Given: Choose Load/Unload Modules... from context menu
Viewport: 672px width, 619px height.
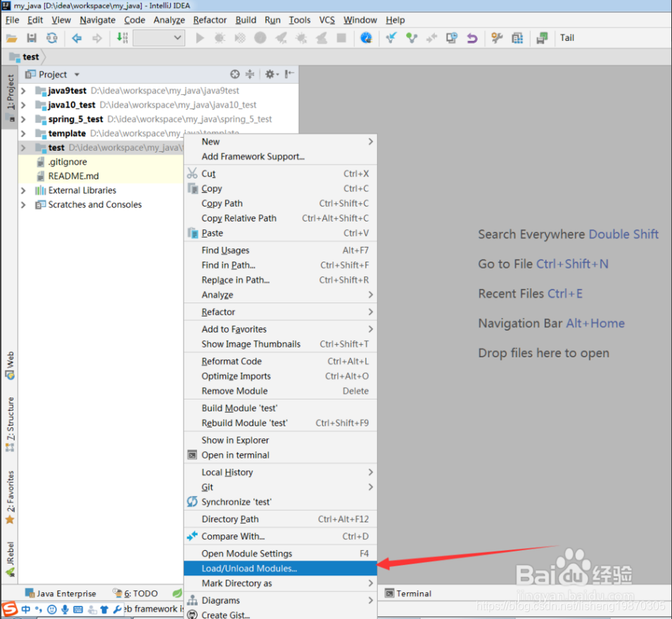Looking at the screenshot, I should pos(280,568).
